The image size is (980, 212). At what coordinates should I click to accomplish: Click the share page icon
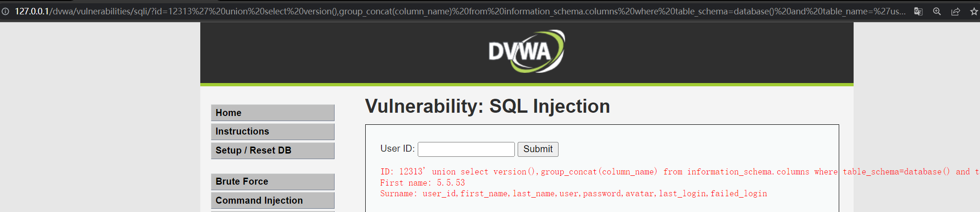pos(955,11)
